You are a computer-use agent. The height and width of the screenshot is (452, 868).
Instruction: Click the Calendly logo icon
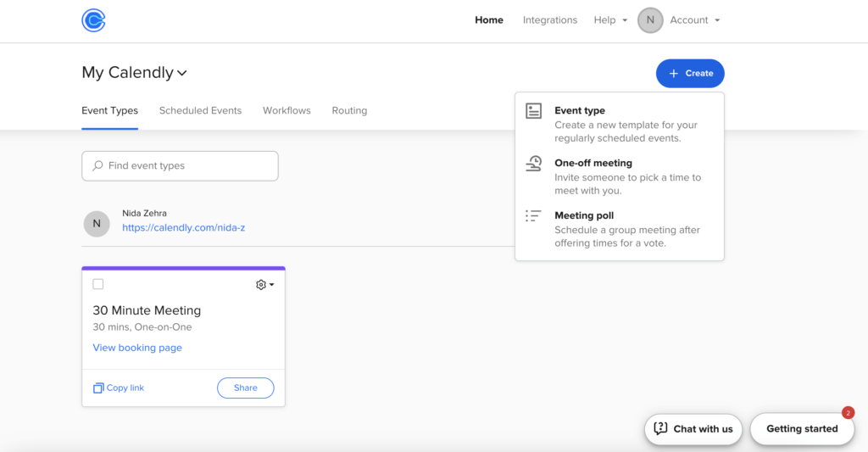point(93,20)
